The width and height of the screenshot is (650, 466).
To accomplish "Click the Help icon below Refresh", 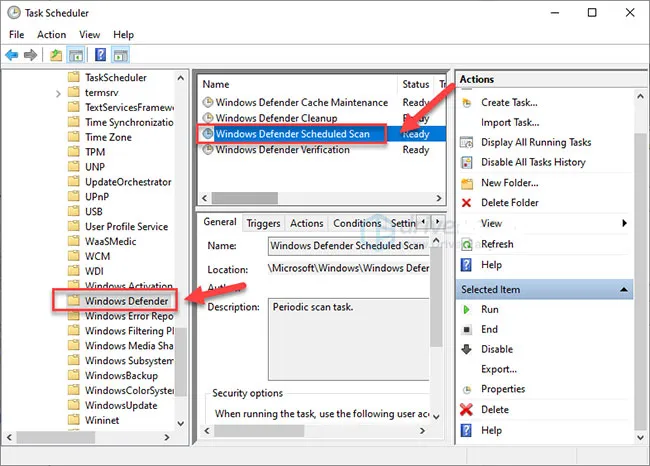I will point(466,265).
